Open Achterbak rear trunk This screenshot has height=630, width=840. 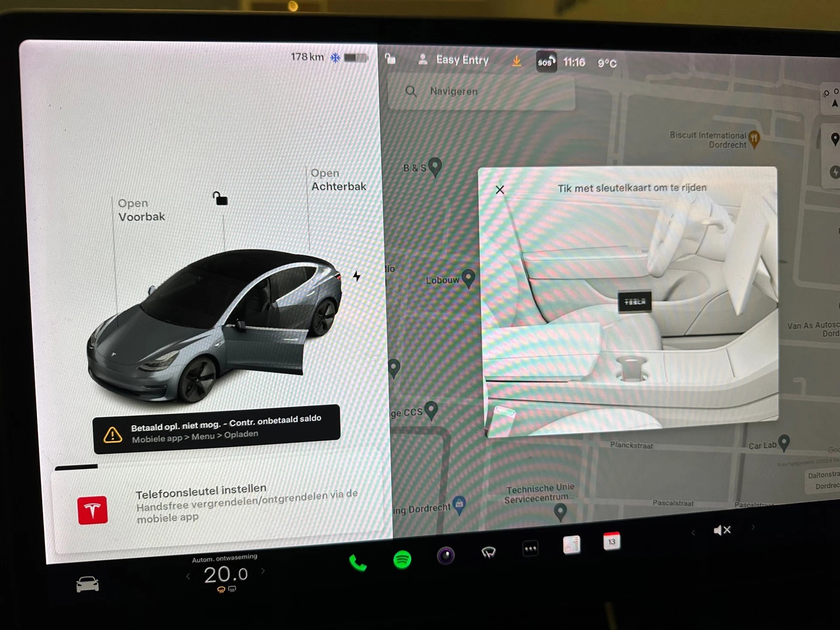(x=338, y=180)
